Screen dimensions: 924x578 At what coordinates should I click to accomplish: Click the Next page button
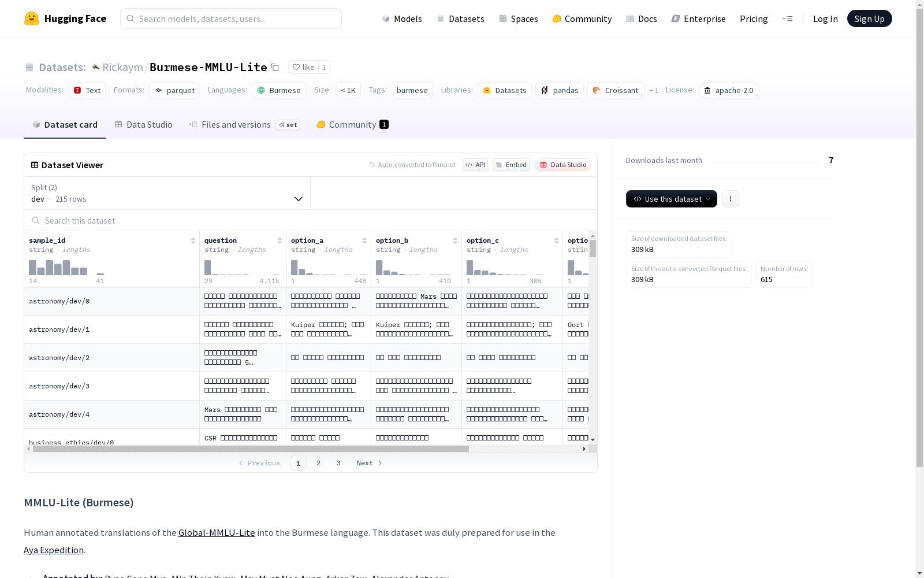pyautogui.click(x=370, y=463)
